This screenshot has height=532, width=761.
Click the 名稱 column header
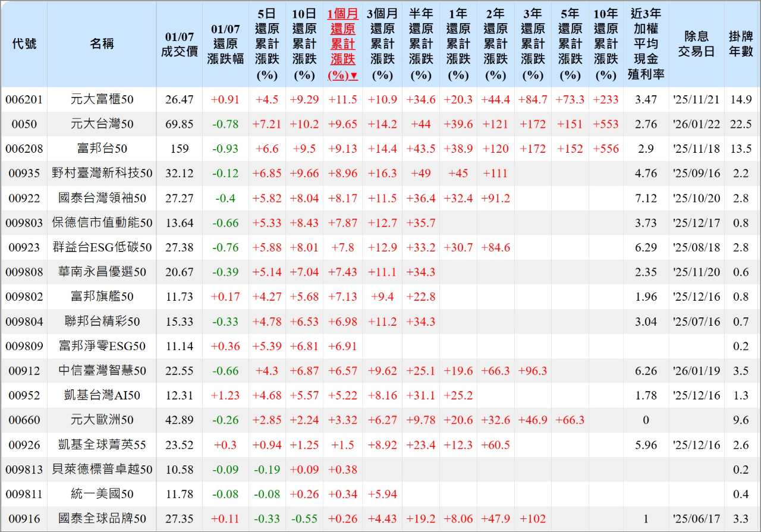click(x=102, y=44)
